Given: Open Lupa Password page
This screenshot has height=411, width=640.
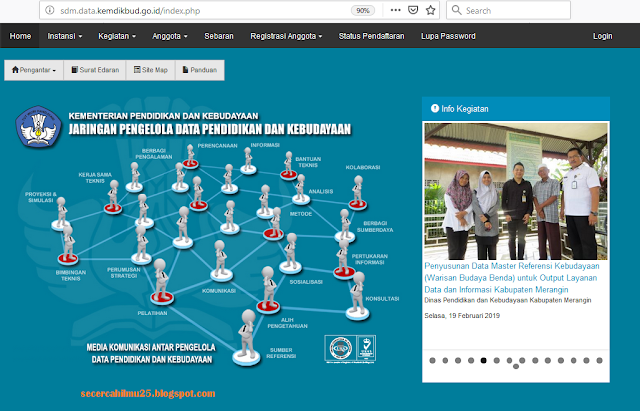Looking at the screenshot, I should (448, 36).
